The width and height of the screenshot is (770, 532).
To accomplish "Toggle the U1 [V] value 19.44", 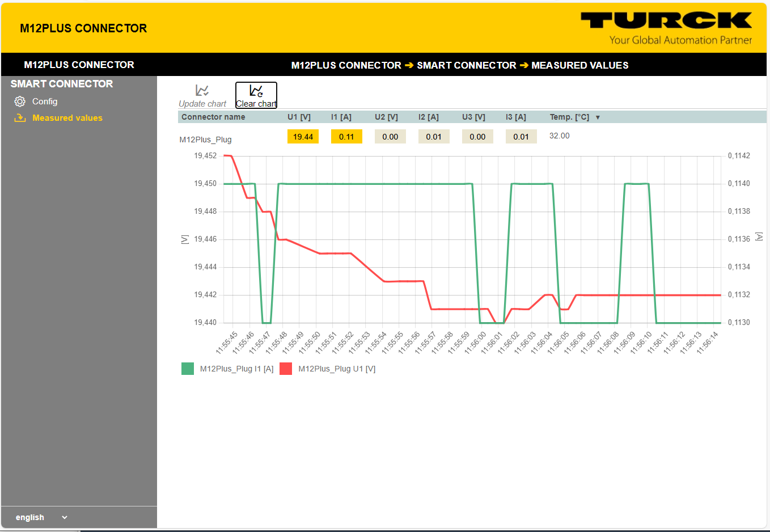I will (303, 137).
